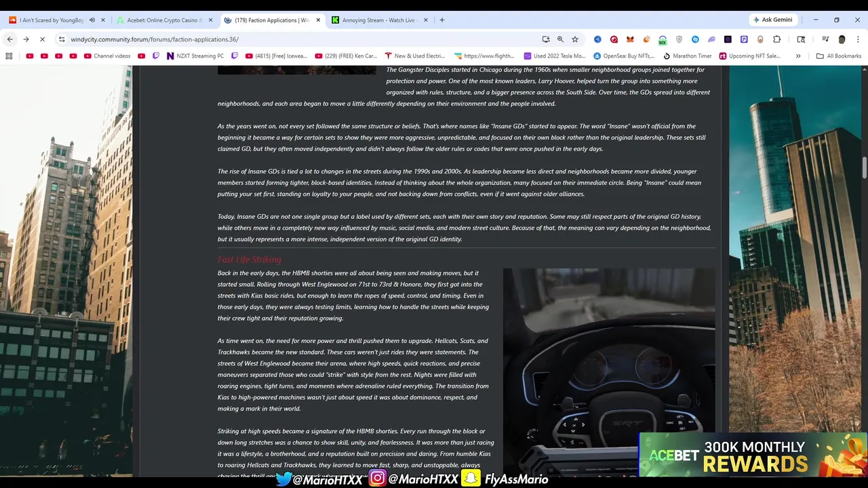The width and height of the screenshot is (868, 488).
Task: Click the install app icon in address bar
Action: (546, 39)
